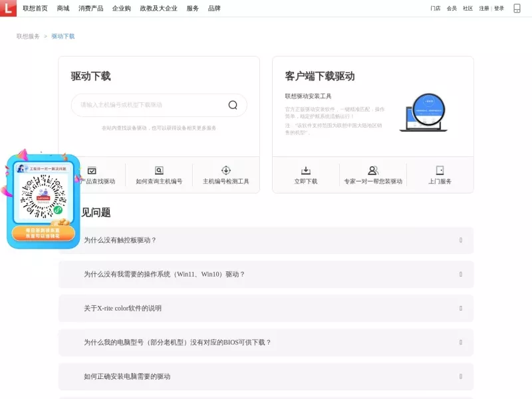Click 注册 link
The image size is (532, 399).
[484, 8]
